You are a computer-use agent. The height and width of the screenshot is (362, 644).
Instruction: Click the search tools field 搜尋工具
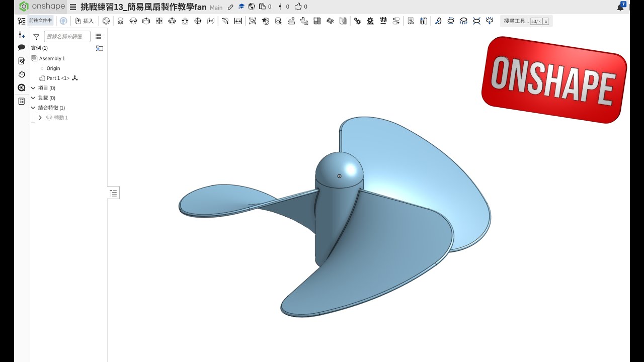tap(526, 21)
